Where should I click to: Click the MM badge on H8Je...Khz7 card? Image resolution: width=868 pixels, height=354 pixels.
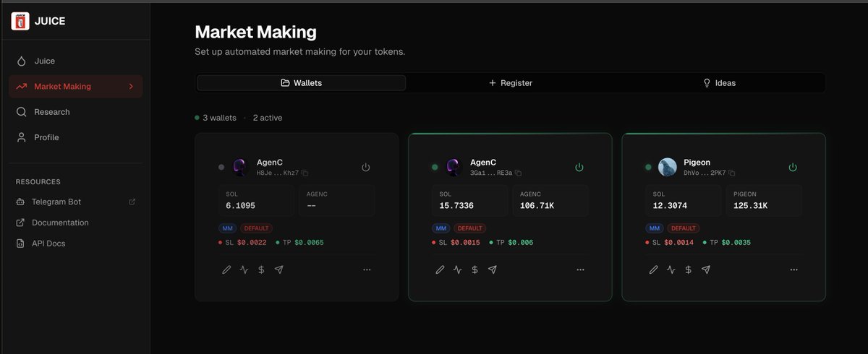[x=227, y=228]
